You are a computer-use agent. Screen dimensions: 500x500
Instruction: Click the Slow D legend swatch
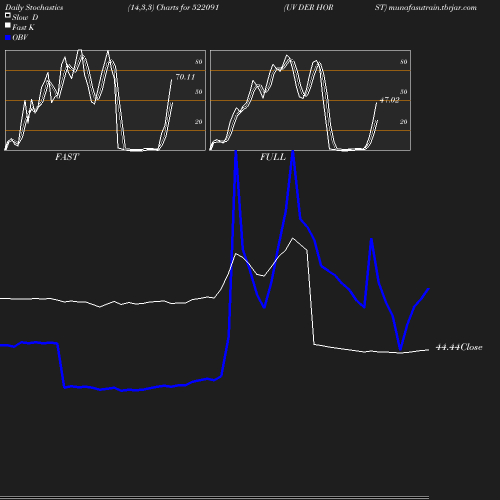click(x=8, y=15)
